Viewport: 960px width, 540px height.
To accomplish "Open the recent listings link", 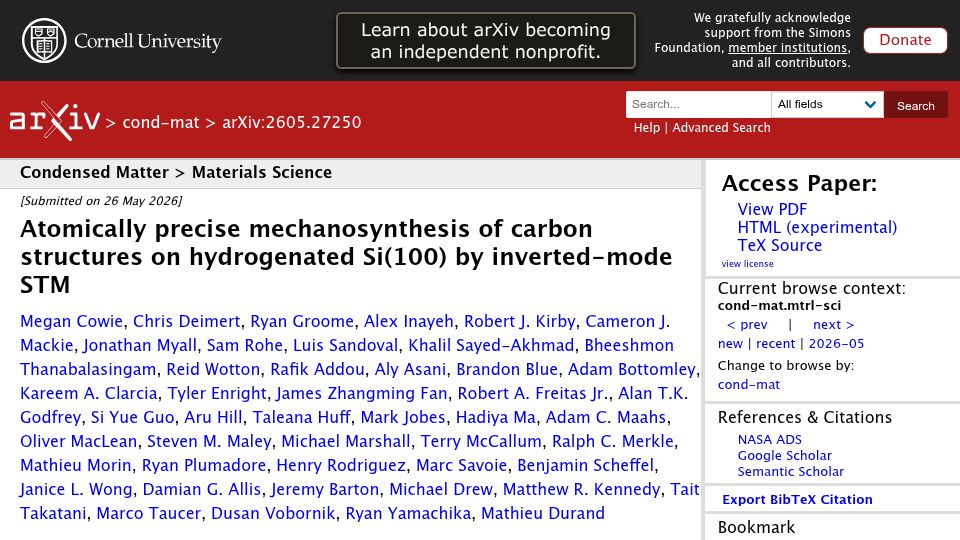I will (775, 343).
